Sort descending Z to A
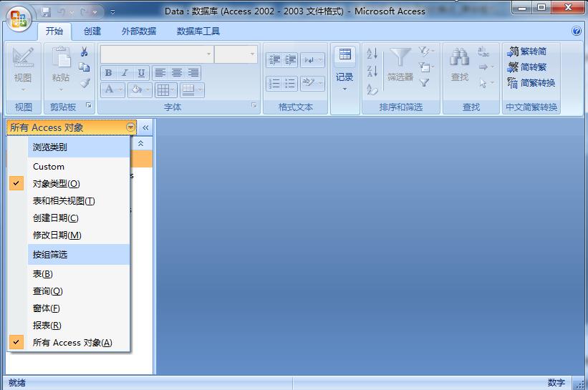 [372, 71]
